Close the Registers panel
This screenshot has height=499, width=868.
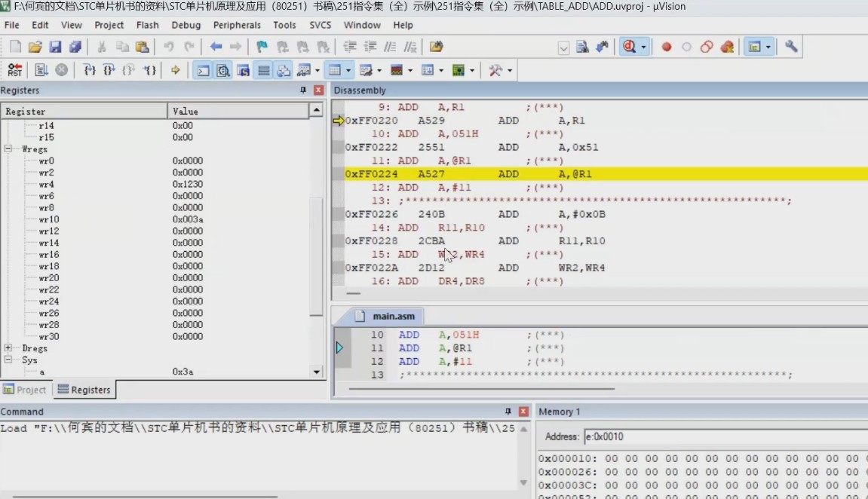(x=318, y=90)
